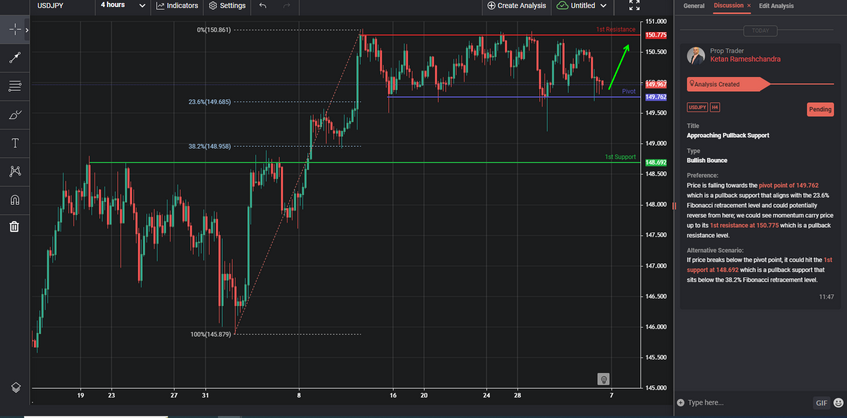
Task: Select the red 1st Resistance line
Action: point(500,36)
